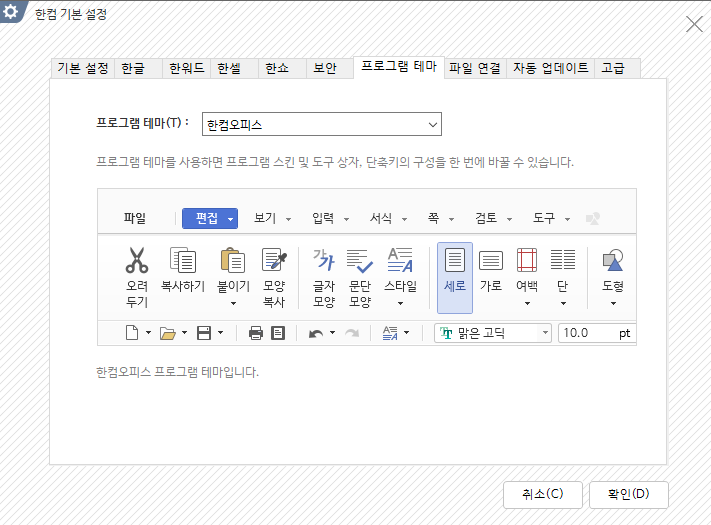The width and height of the screenshot is (711, 525).
Task: Open the 쪽 menu in preview
Action: pyautogui.click(x=440, y=218)
